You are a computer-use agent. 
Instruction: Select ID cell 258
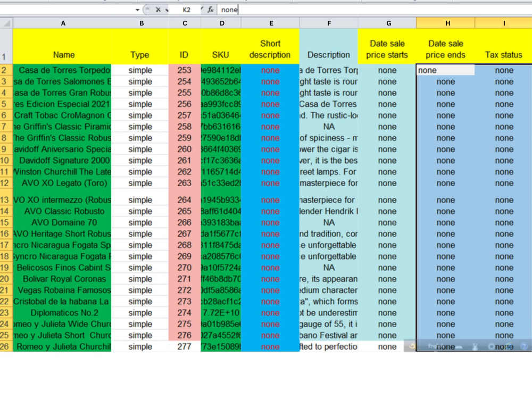[185, 127]
